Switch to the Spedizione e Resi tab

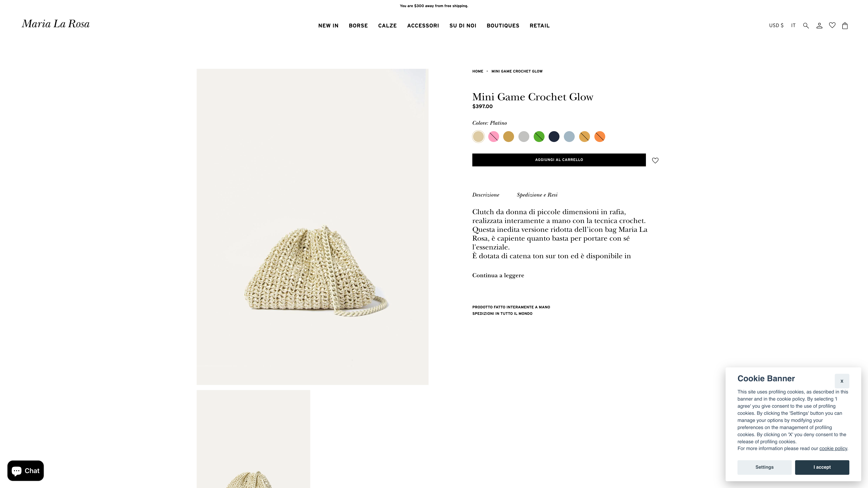(537, 195)
